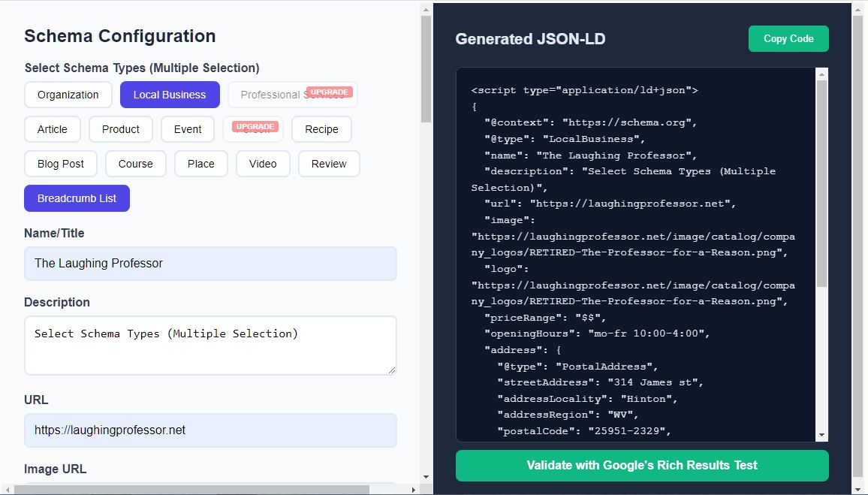This screenshot has height=495, width=868.
Task: Select the Organization schema type
Action: tap(68, 95)
